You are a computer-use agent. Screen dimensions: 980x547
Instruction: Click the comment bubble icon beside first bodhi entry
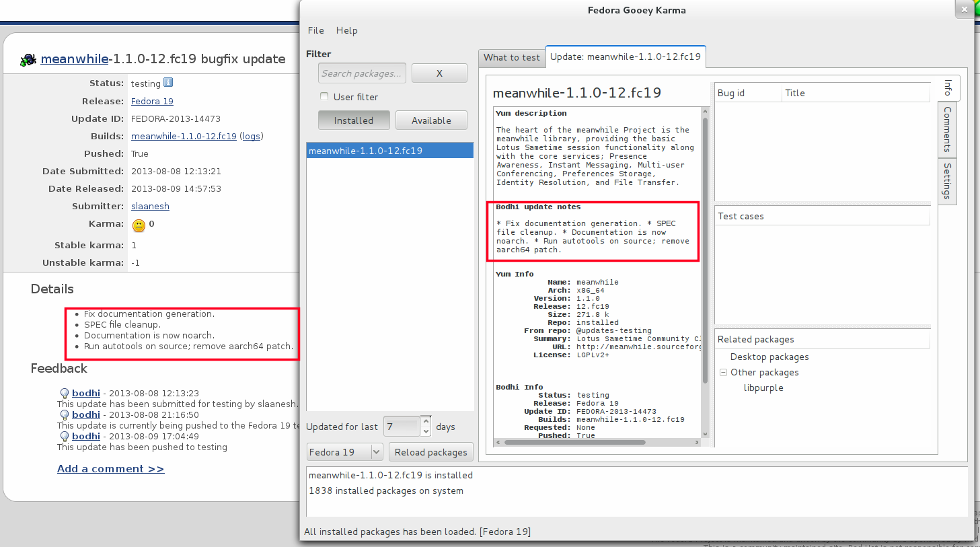tap(65, 394)
